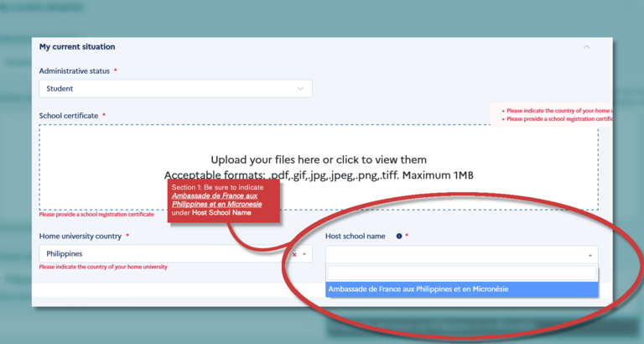
Task: Click the 'My current situation' heading
Action: (x=77, y=47)
